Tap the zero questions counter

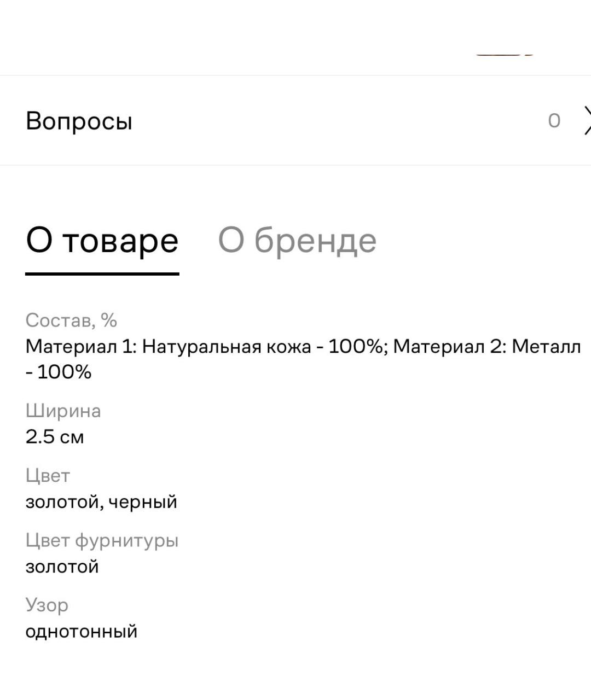(x=554, y=121)
